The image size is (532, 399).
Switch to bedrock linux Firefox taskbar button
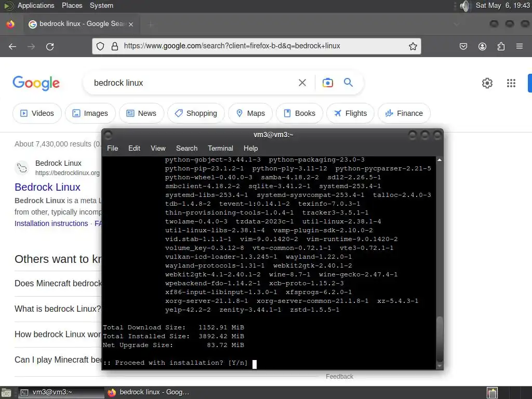(x=148, y=393)
